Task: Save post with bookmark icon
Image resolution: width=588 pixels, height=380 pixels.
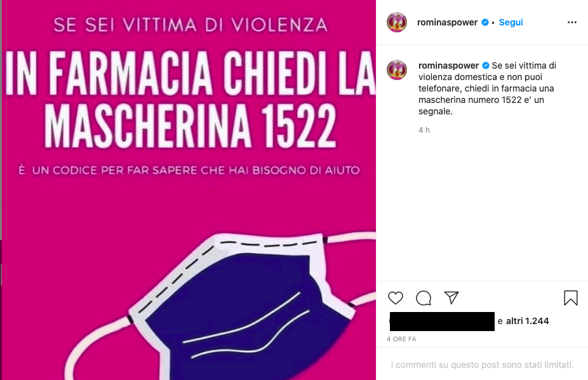Action: (x=570, y=298)
